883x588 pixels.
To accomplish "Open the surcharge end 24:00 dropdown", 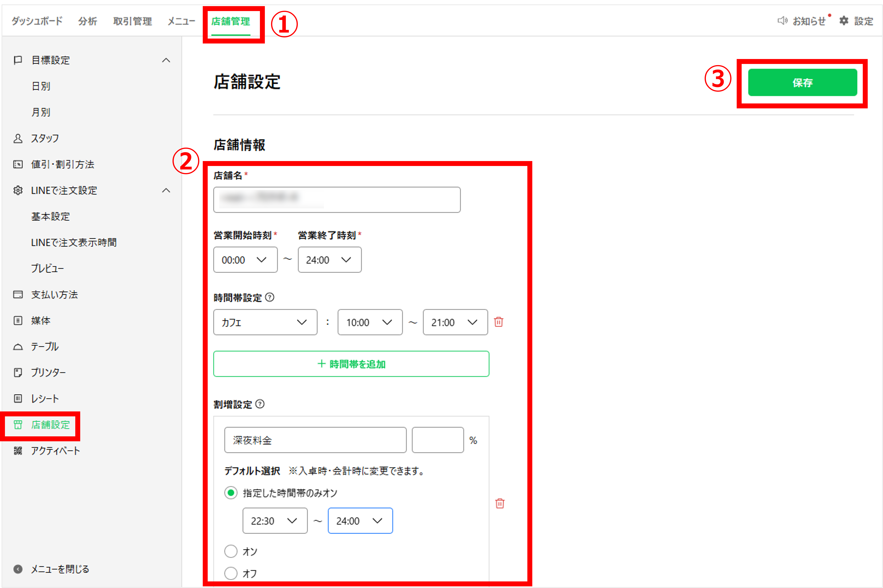I will (x=360, y=521).
